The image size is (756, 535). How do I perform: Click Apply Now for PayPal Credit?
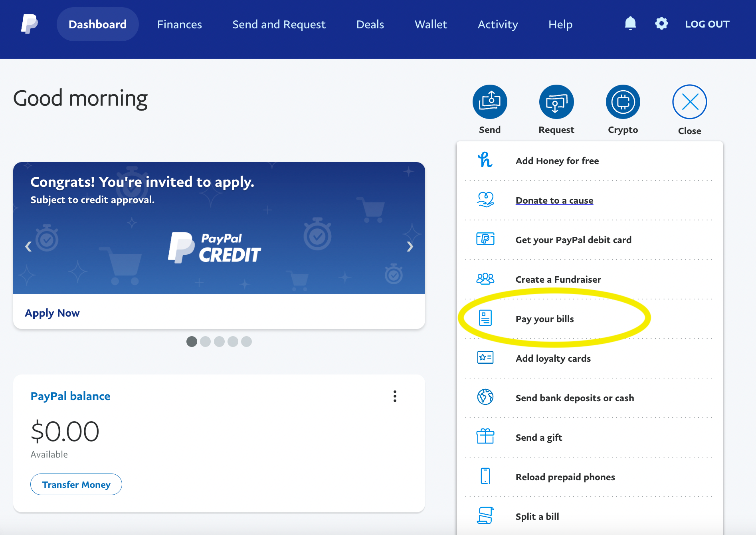tap(52, 313)
